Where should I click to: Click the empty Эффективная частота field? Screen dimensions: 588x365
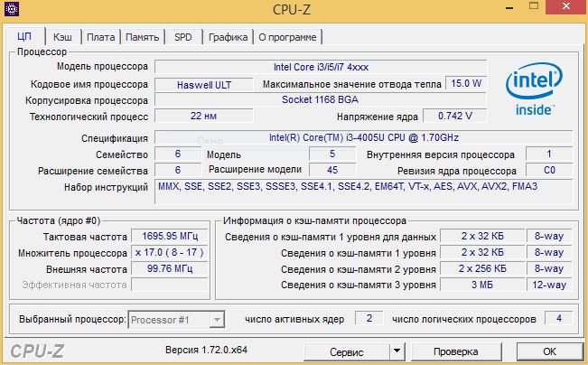pyautogui.click(x=170, y=285)
